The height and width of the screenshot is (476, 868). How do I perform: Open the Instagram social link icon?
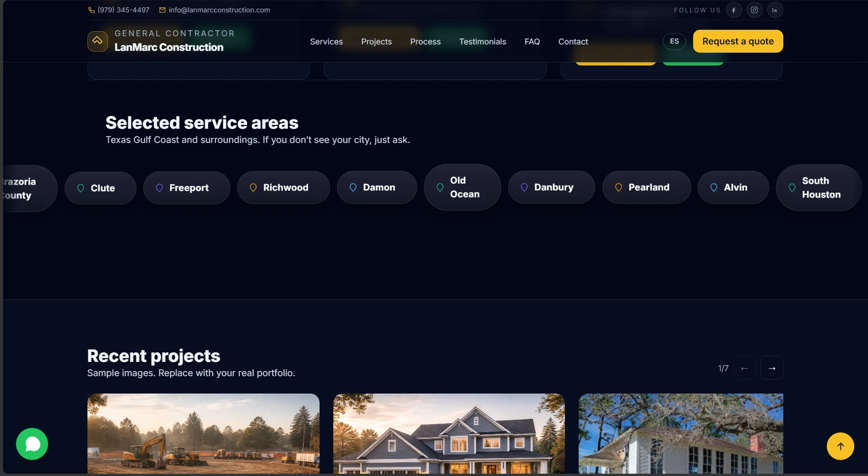tap(754, 10)
